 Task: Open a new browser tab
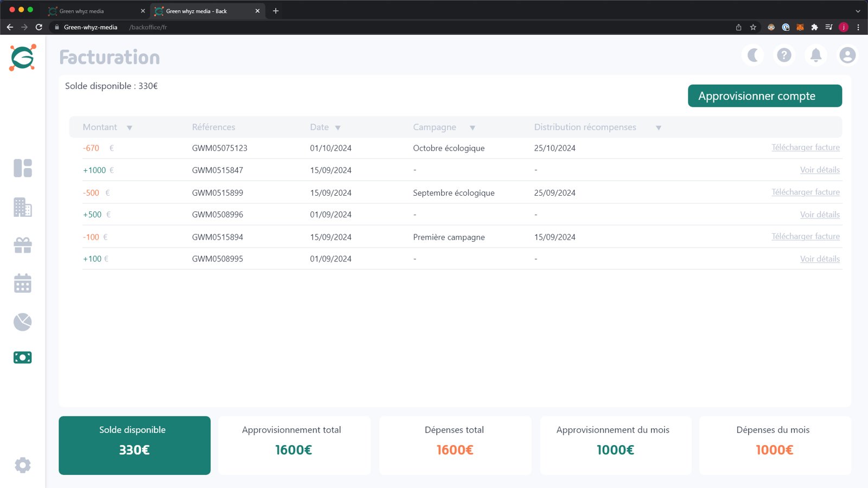click(x=276, y=11)
